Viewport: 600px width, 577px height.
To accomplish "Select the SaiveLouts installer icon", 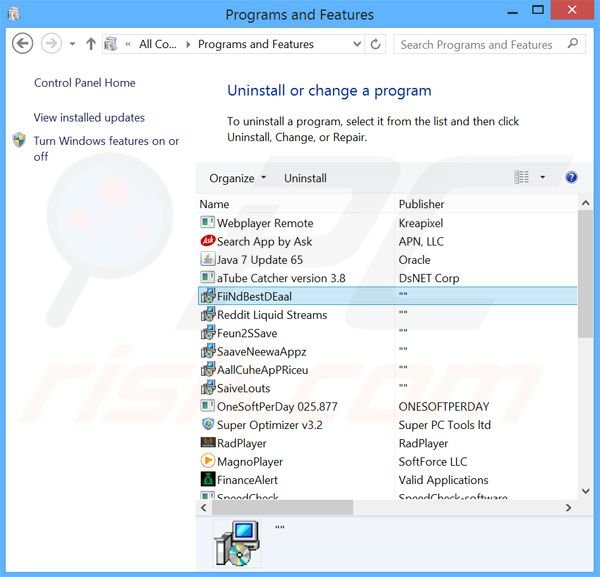I will pyautogui.click(x=208, y=388).
